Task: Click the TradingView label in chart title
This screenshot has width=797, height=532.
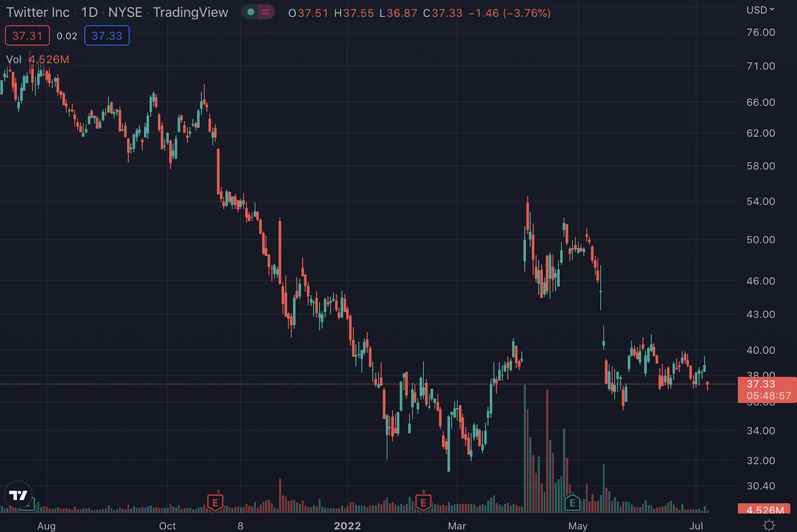Action: [x=190, y=12]
